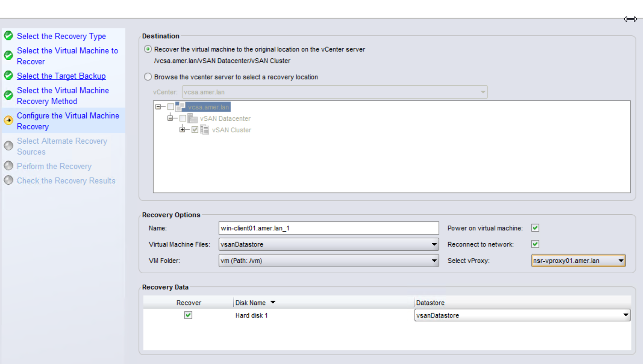Viewport: 643px width, 364px height.
Task: Expand the vSAN Cluster tree node
Action: pyautogui.click(x=182, y=130)
